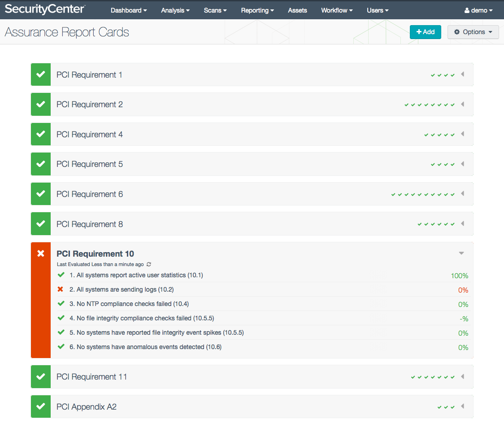504x424 pixels.
Task: Click the green check beside policy 10.1
Action: 61,275
